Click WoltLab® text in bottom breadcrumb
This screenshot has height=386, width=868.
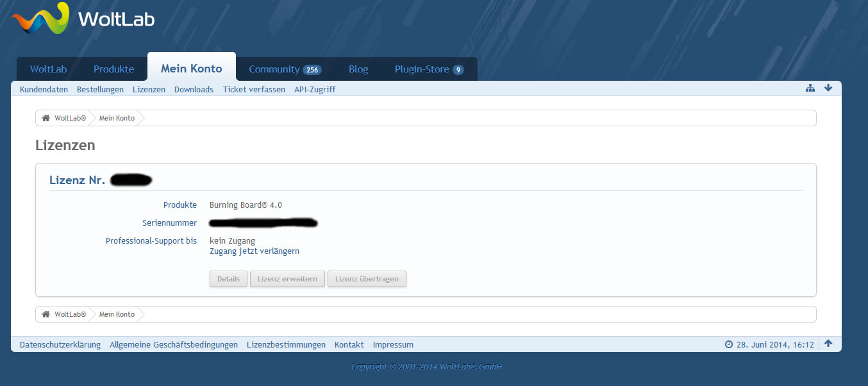point(70,314)
